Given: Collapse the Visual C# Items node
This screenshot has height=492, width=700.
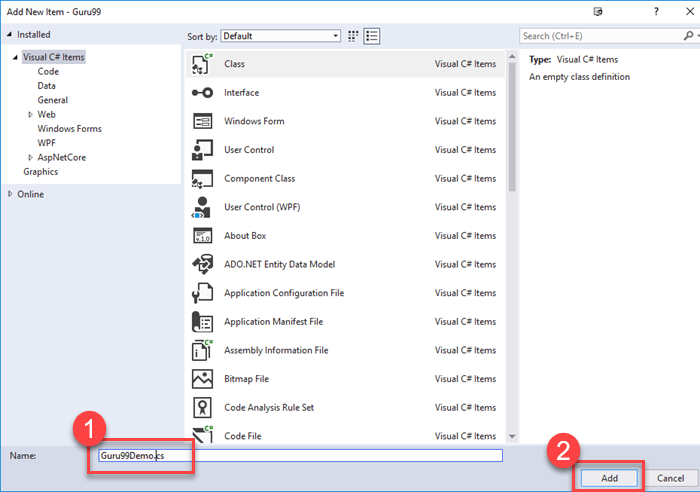Looking at the screenshot, I should tap(15, 58).
